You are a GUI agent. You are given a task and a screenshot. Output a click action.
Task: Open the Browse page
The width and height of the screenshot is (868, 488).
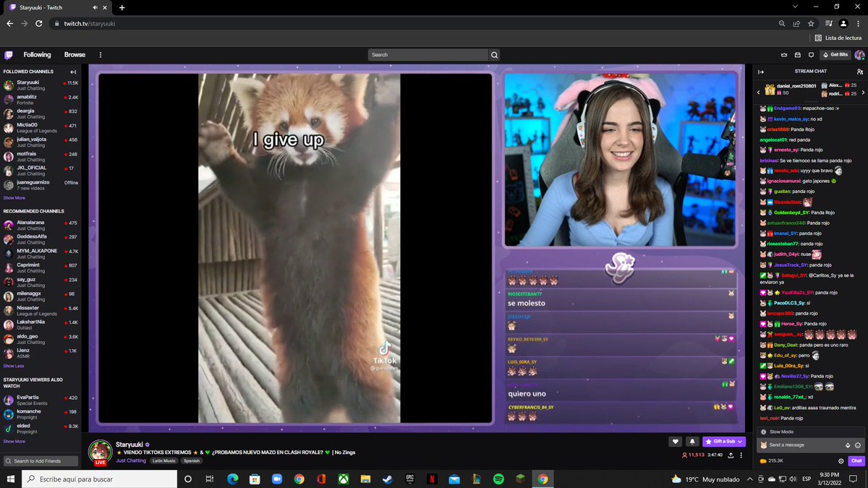pos(75,55)
